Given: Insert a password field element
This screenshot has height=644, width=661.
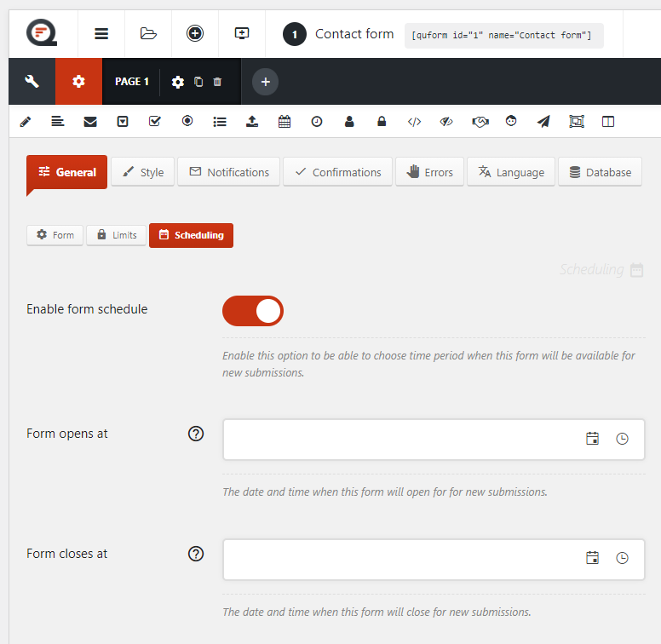Looking at the screenshot, I should click(382, 122).
